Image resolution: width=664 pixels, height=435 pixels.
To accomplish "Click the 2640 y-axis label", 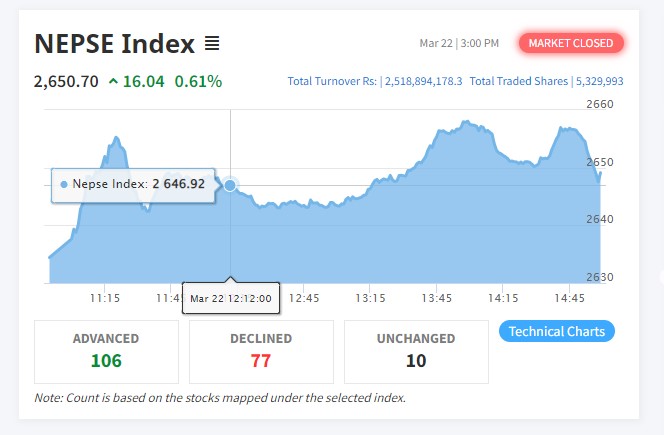I will click(600, 219).
